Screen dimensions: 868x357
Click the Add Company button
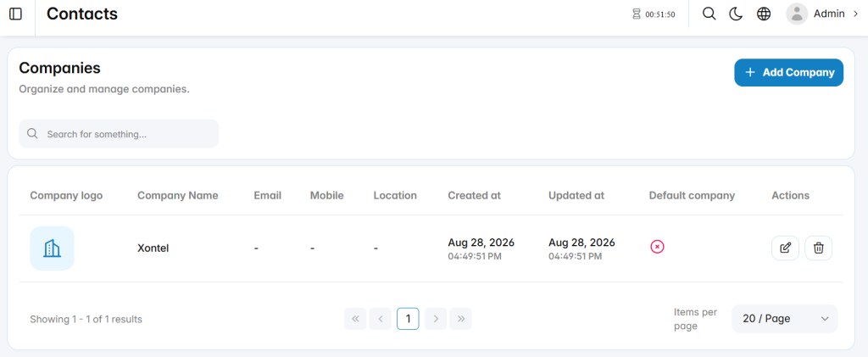[789, 73]
